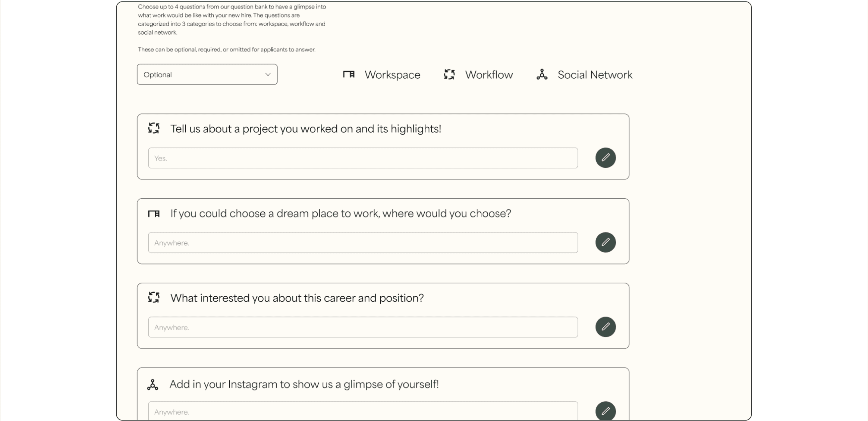Edit the dream place question with pencil
Screen dimensions: 868x421
pos(605,242)
